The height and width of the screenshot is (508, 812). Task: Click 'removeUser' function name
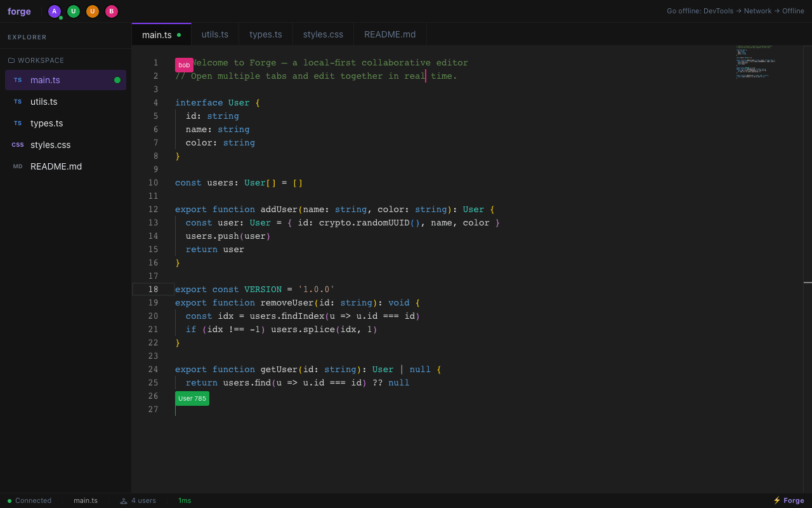(x=287, y=303)
